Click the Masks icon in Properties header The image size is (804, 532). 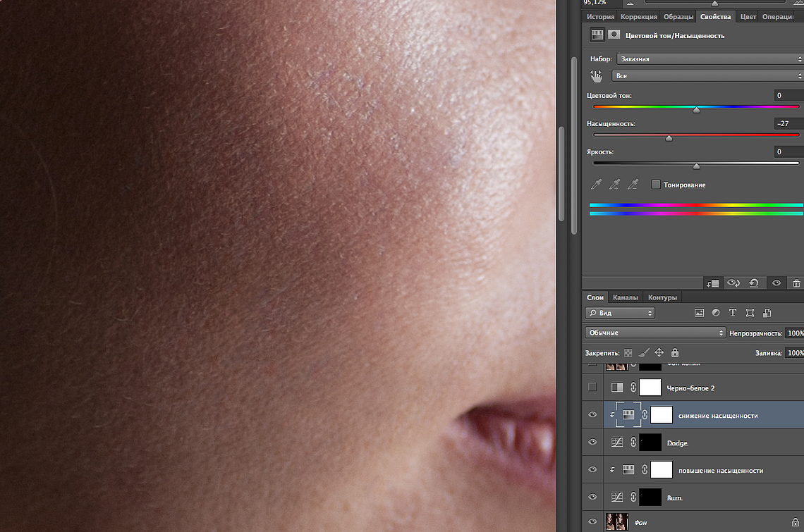tap(614, 35)
